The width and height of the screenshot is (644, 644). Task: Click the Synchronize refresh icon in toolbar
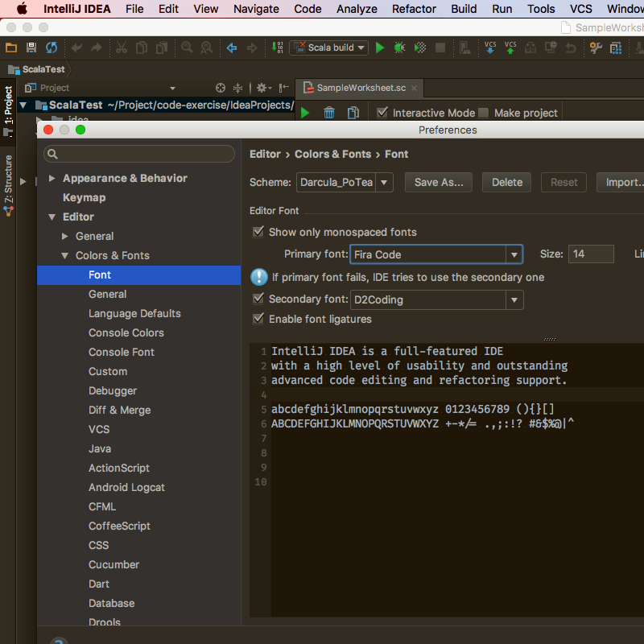click(52, 48)
